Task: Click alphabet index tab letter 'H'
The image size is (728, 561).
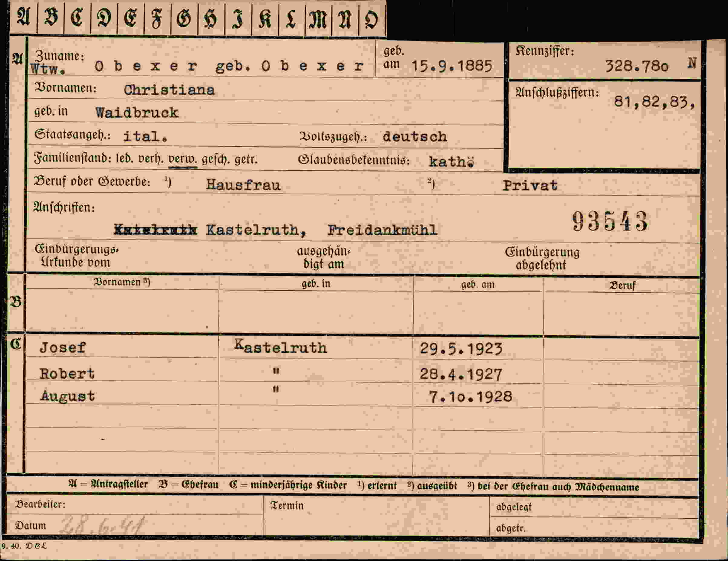Action: [211, 19]
